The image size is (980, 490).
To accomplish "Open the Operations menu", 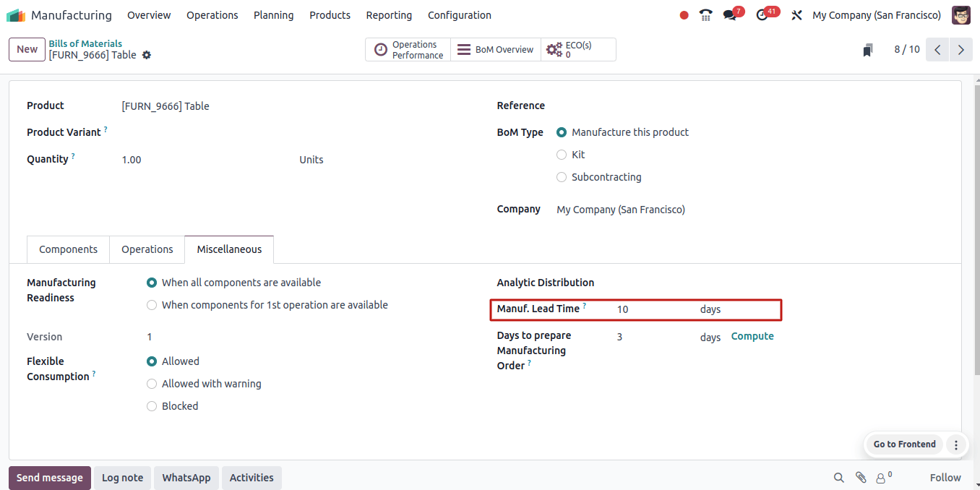I will [x=212, y=15].
